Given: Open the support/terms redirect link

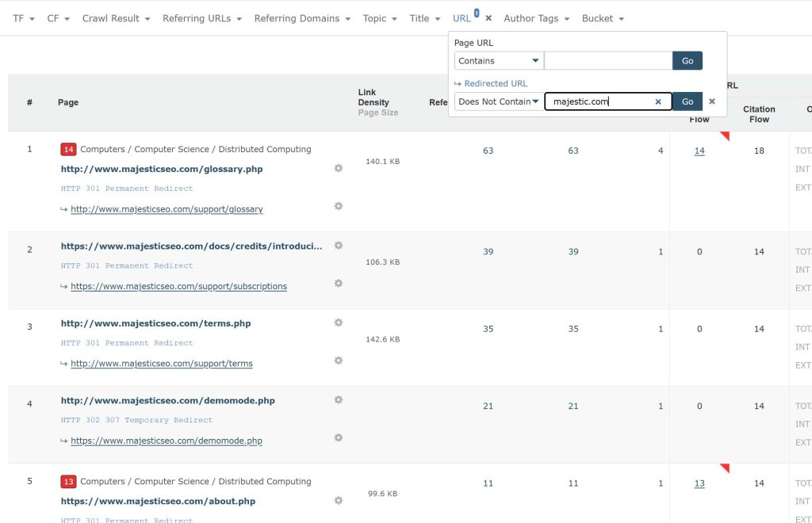Looking at the screenshot, I should [162, 363].
